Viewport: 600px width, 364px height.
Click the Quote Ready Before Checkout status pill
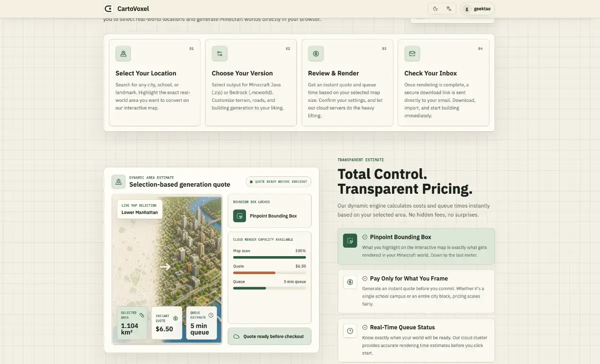click(278, 182)
